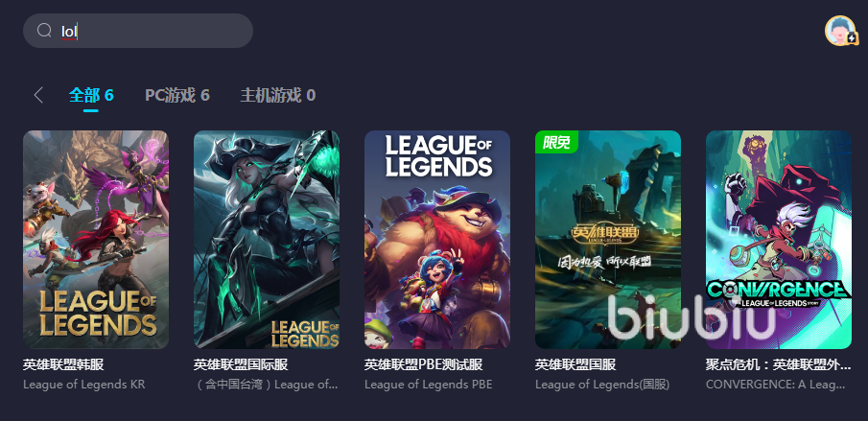
Task: Switch to the PC游戏 6 tab
Action: point(177,95)
